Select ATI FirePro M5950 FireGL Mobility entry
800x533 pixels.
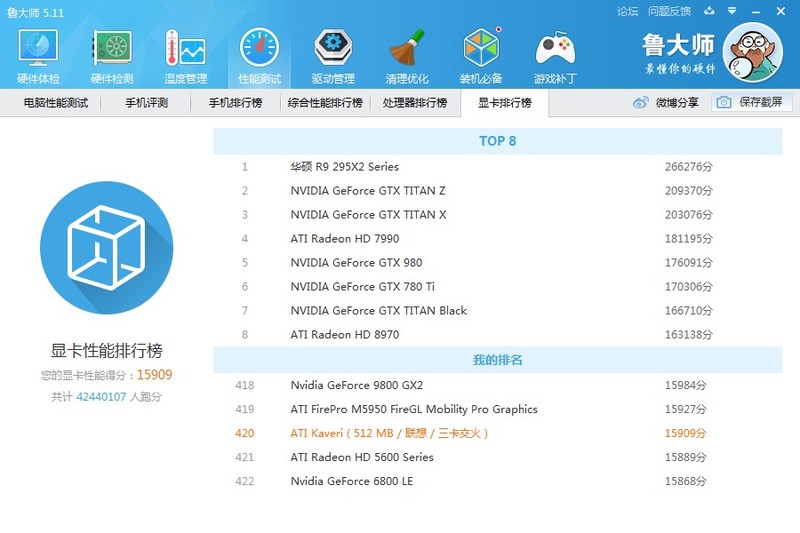[x=497, y=409]
